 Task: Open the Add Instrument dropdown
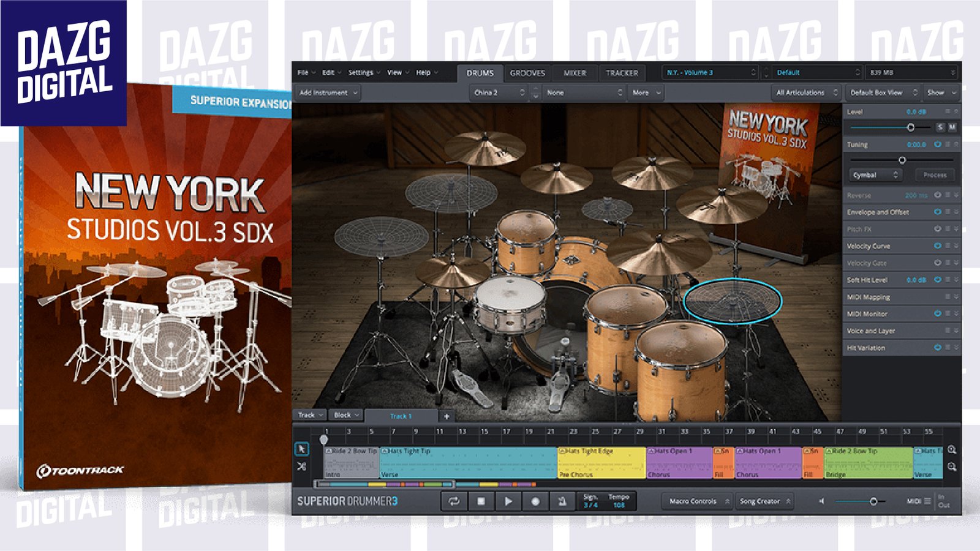(328, 92)
